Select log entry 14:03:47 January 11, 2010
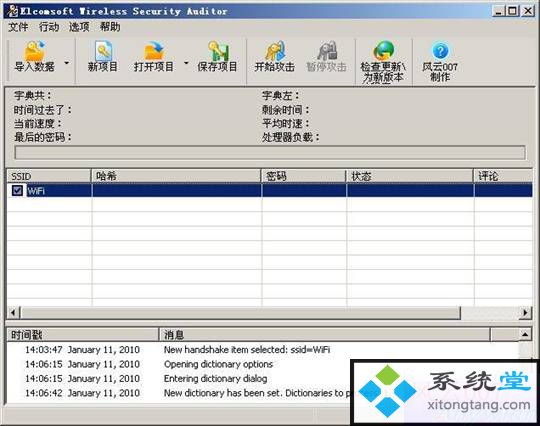The image size is (540, 426). pyautogui.click(x=82, y=350)
